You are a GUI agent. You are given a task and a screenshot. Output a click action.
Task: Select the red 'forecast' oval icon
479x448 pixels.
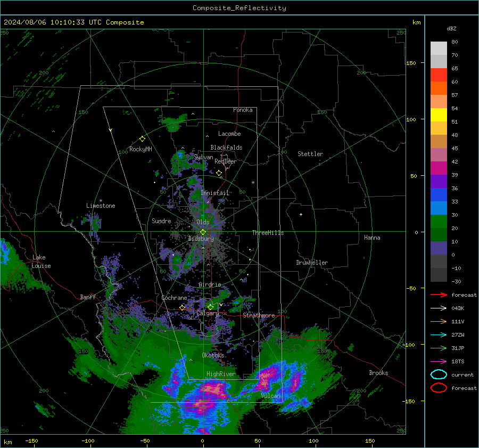pyautogui.click(x=439, y=388)
